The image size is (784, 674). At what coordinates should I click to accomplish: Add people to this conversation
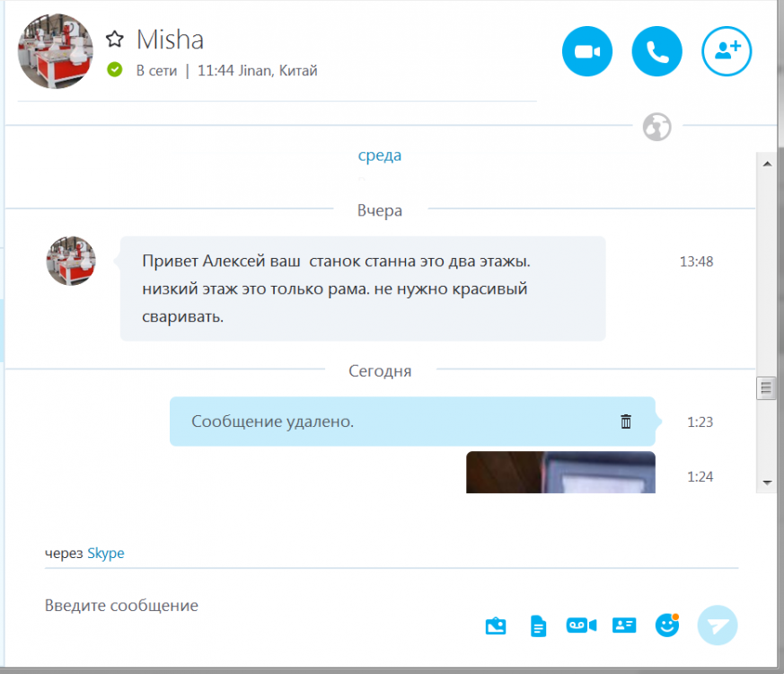pos(727,52)
